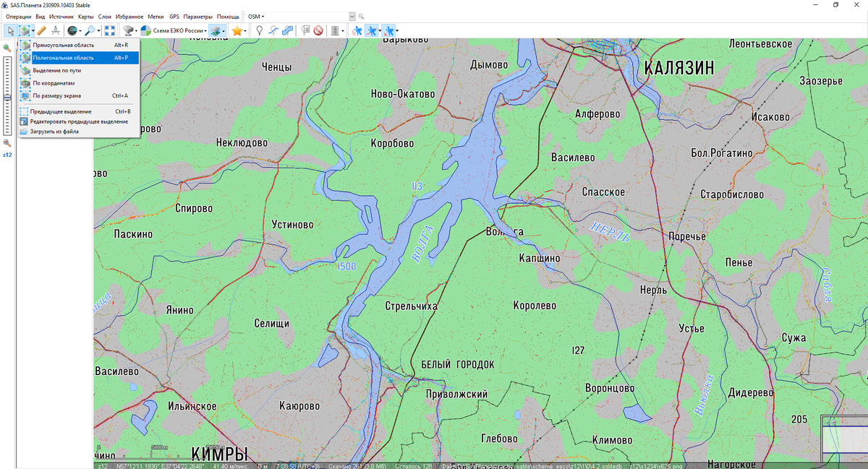868x469 pixels.
Task: Click the red hide all placemarks icon
Action: pos(318,30)
